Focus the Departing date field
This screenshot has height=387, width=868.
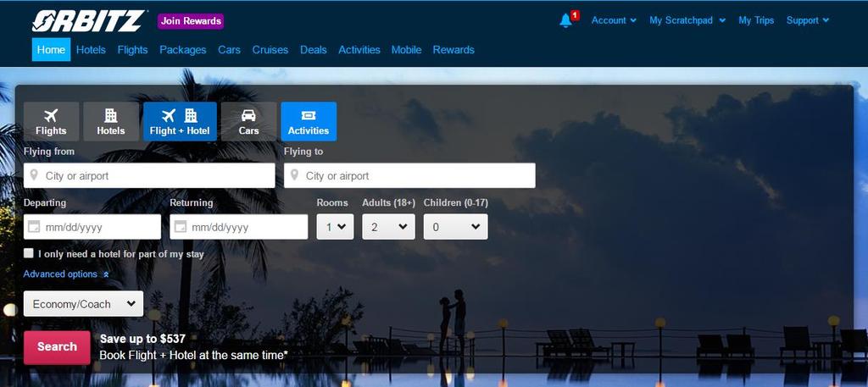92,227
